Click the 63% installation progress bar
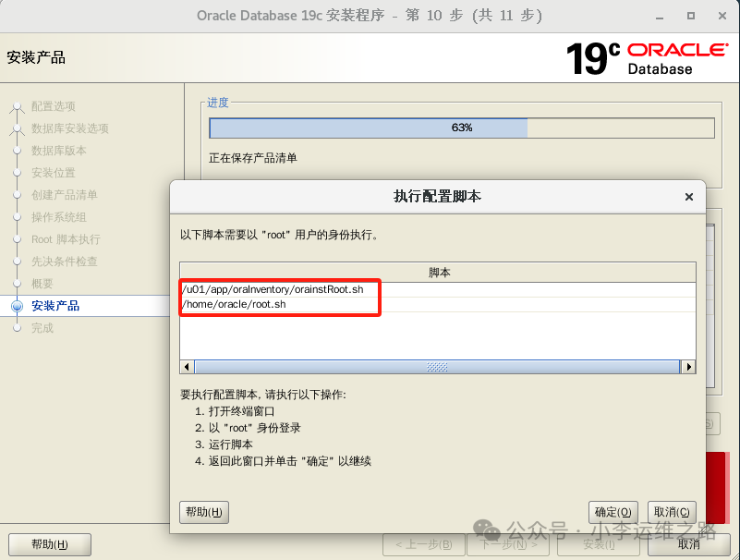 pos(462,128)
